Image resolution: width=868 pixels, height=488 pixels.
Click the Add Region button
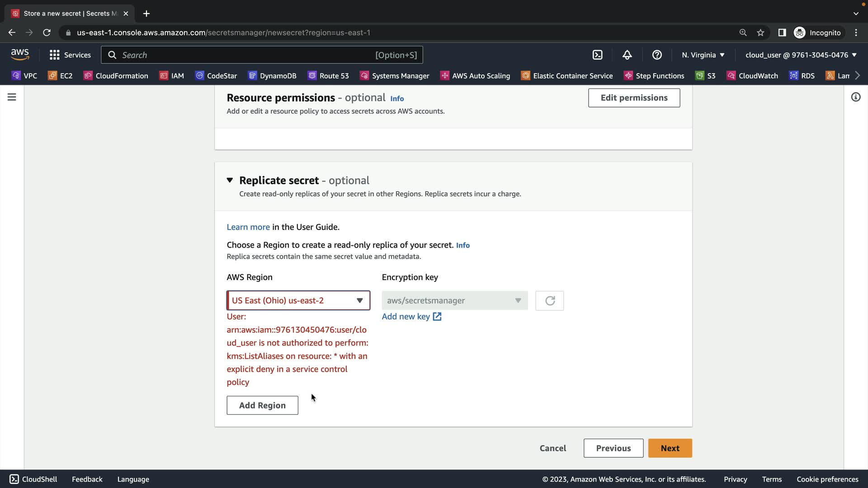pos(262,405)
